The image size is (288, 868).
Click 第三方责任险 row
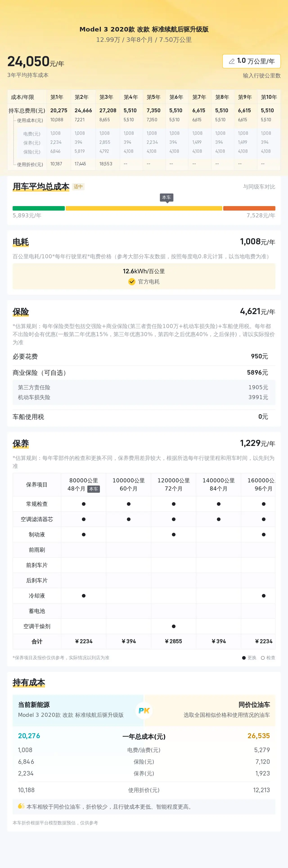[144, 387]
